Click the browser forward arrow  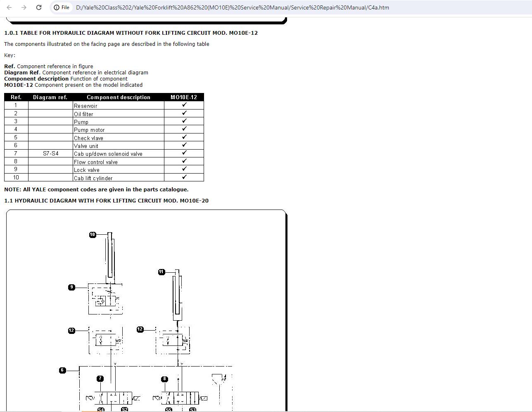pyautogui.click(x=24, y=7)
